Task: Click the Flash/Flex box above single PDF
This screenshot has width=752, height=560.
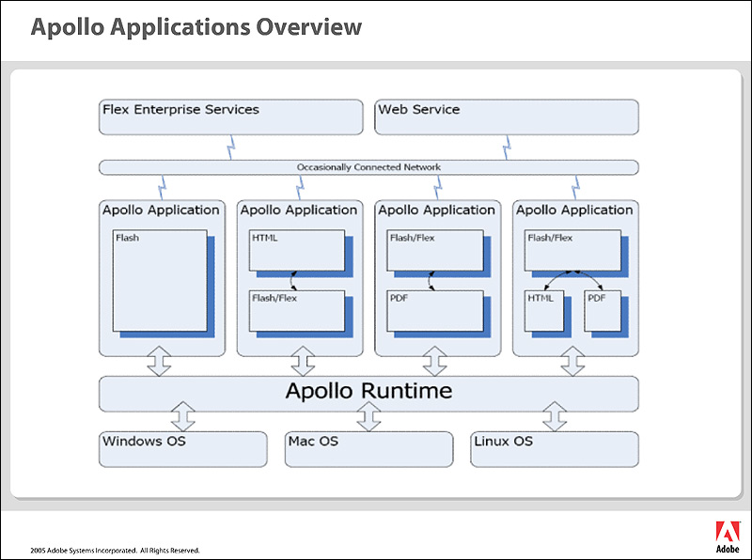Action: (435, 250)
